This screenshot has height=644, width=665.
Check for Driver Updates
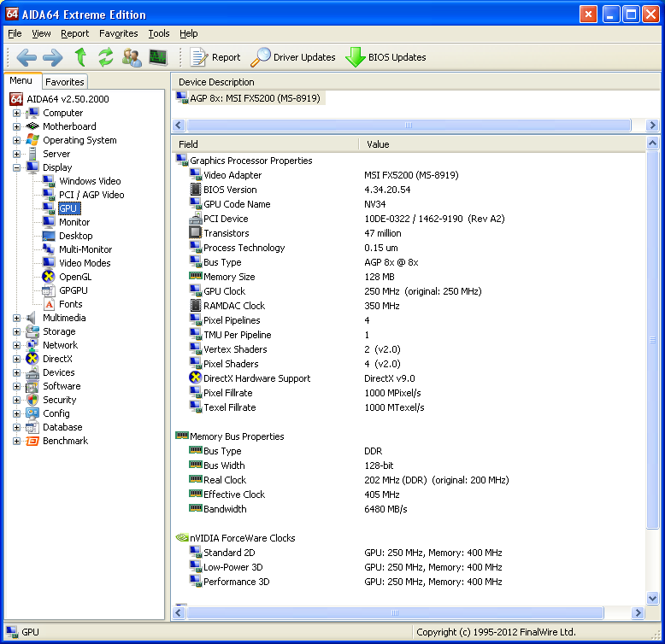coord(293,57)
